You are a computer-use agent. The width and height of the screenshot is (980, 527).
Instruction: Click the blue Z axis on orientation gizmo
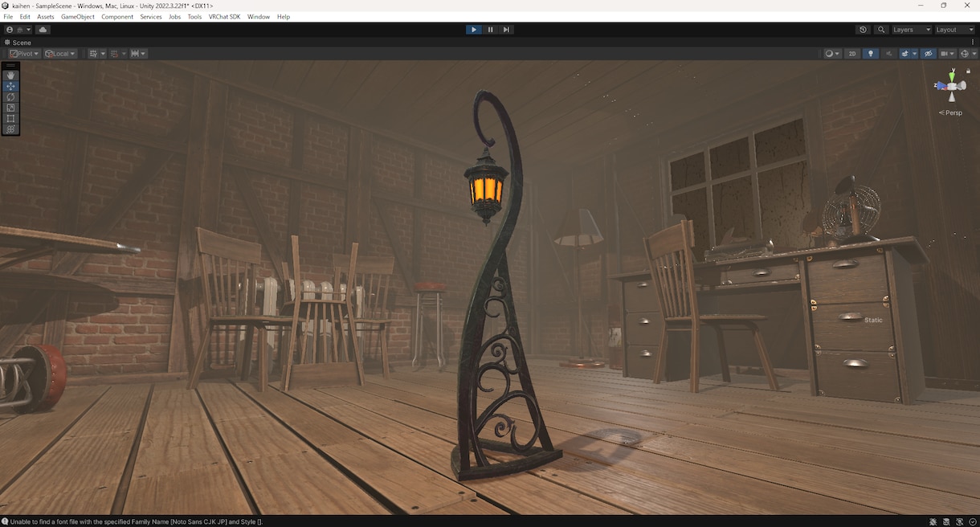coord(941,85)
